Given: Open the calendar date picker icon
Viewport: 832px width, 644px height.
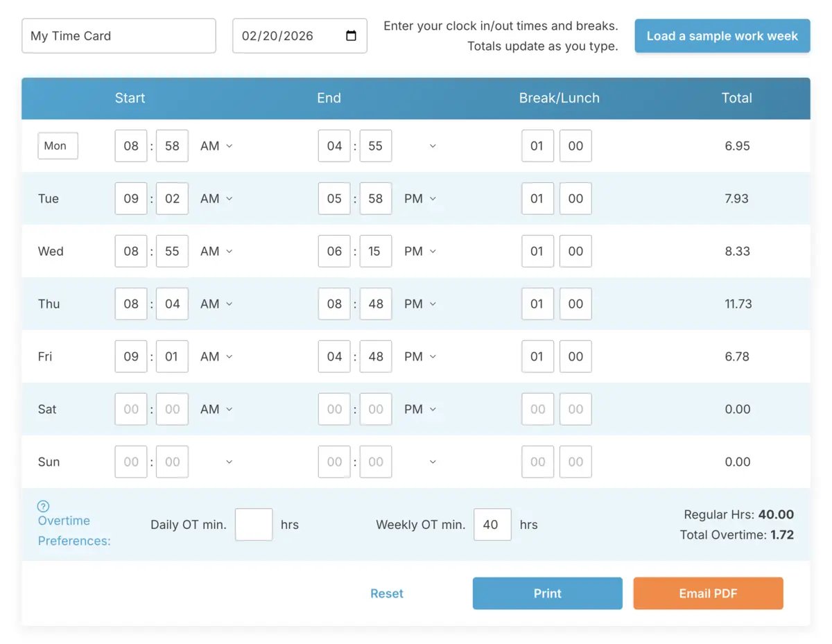Looking at the screenshot, I should pos(351,35).
